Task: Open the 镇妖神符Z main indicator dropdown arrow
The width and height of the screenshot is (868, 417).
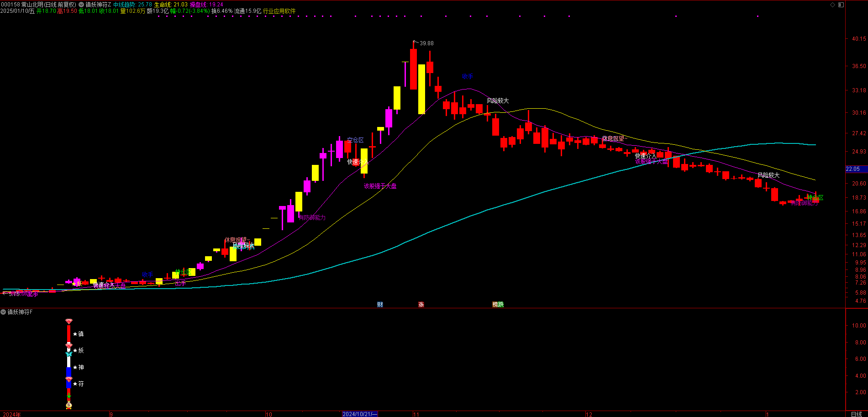Action: tap(81, 5)
